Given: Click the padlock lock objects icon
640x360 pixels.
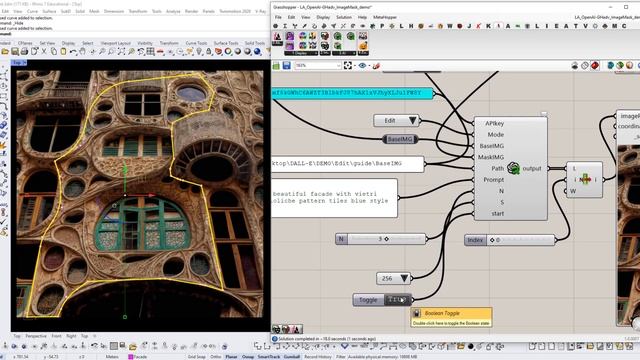Looking at the screenshot, I should click(x=209, y=52).
